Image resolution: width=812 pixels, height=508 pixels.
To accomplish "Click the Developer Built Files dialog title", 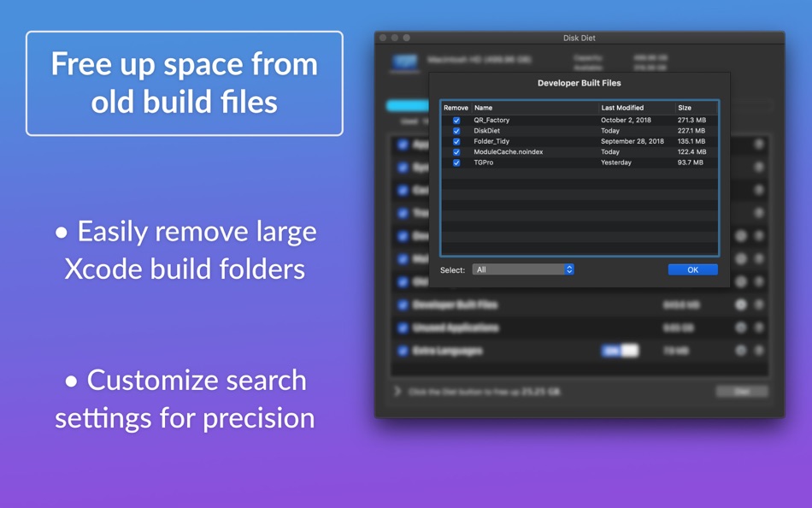I will [579, 83].
